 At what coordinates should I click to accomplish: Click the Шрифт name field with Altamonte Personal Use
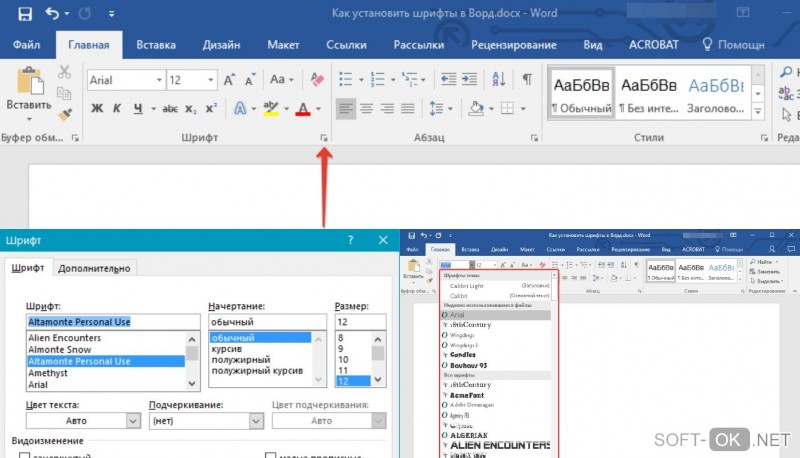pos(113,322)
